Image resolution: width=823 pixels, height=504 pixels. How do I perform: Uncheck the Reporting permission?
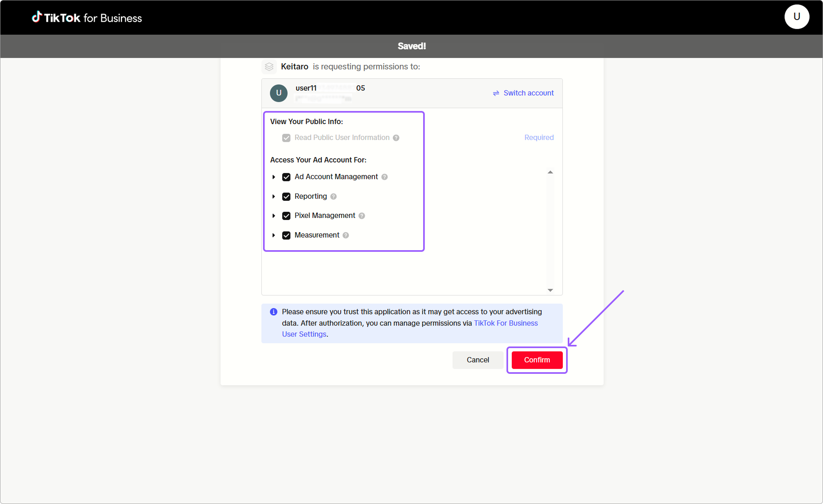point(286,197)
